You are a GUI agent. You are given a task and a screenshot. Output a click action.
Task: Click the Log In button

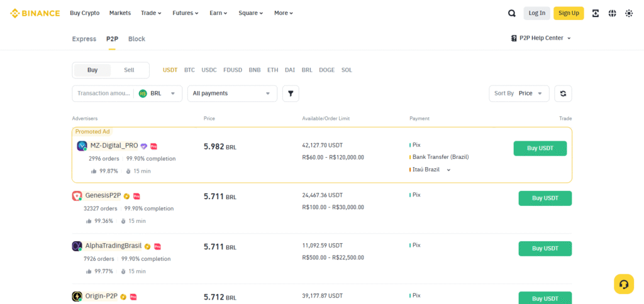(x=537, y=13)
